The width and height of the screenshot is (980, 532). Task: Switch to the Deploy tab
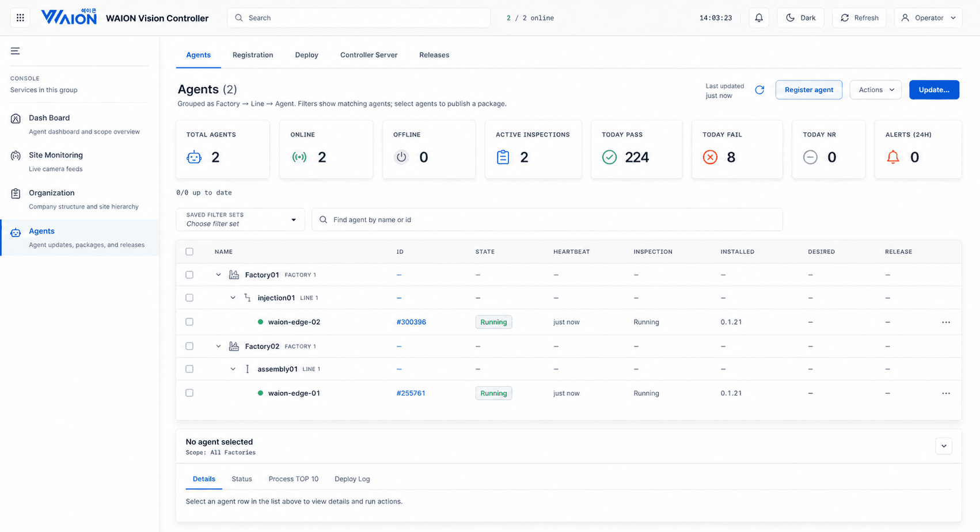pos(306,55)
